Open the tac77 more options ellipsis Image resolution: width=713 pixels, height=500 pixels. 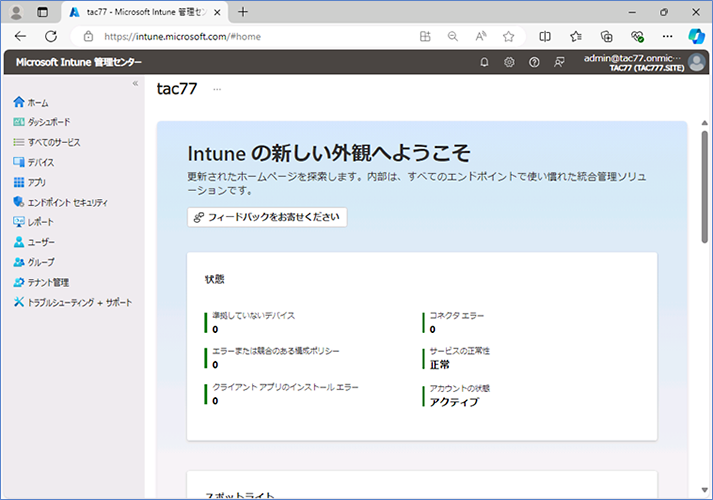pos(217,90)
